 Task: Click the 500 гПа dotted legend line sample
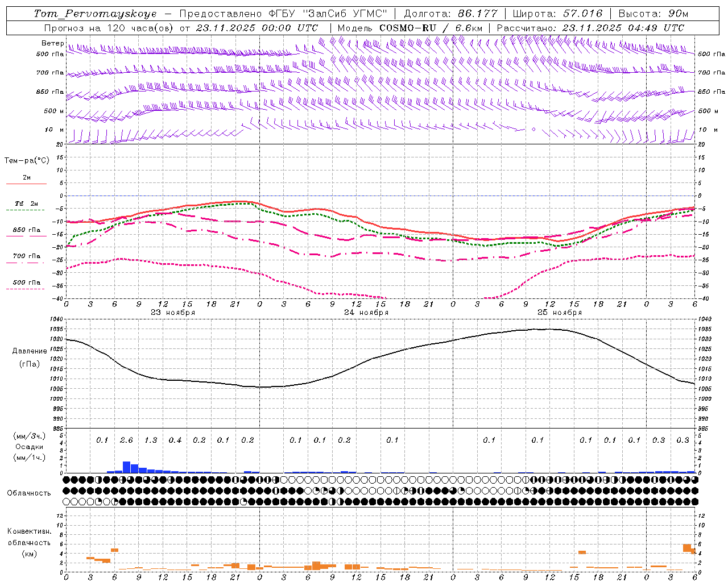pos(26,289)
